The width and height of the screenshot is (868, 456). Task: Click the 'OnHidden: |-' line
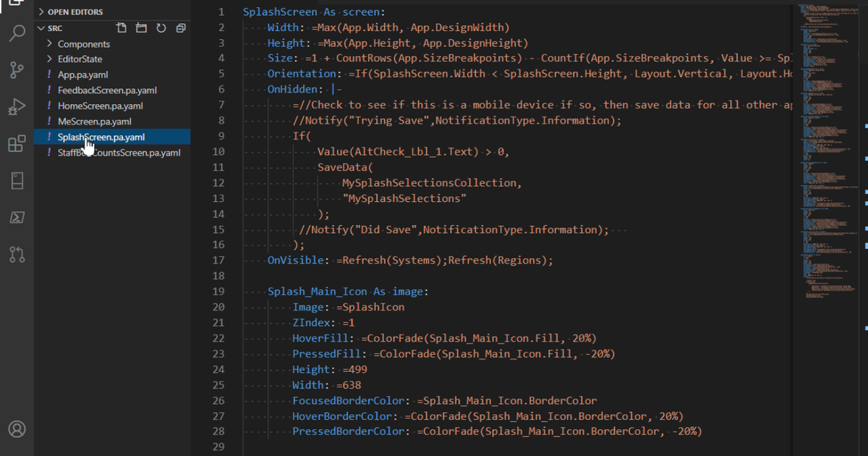[x=305, y=90]
